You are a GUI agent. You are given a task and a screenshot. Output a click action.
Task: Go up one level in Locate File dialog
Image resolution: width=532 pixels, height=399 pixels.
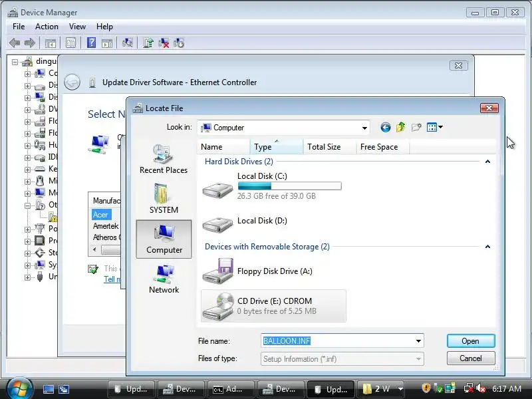401,127
